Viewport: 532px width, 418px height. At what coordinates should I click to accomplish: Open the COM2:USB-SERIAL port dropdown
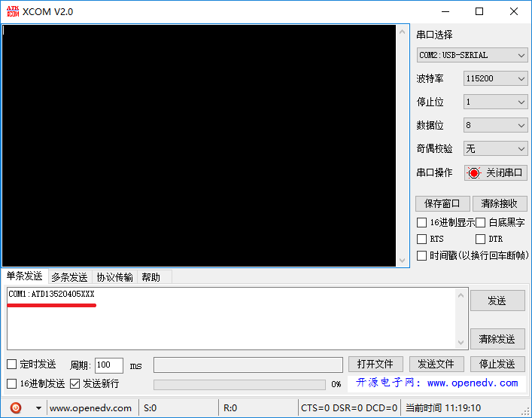point(472,55)
